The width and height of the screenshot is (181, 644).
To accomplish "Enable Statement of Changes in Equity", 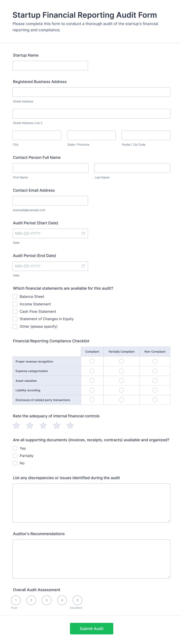I will click(15, 319).
